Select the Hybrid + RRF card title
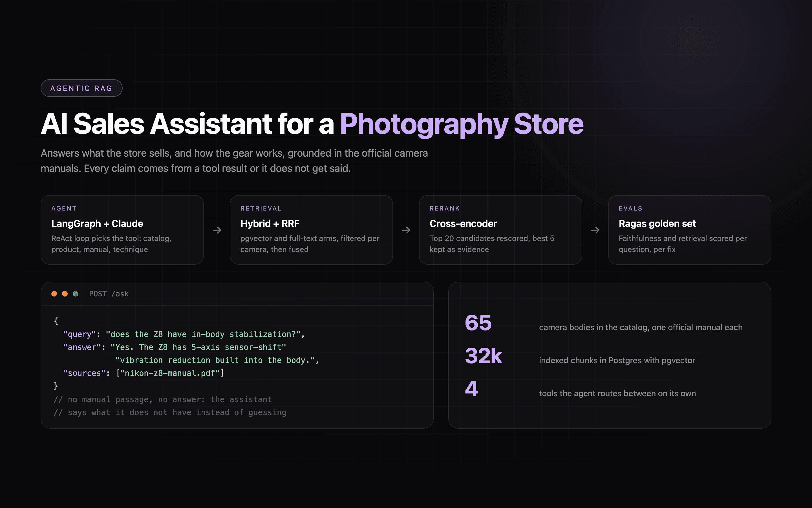The width and height of the screenshot is (812, 508). [x=270, y=224]
